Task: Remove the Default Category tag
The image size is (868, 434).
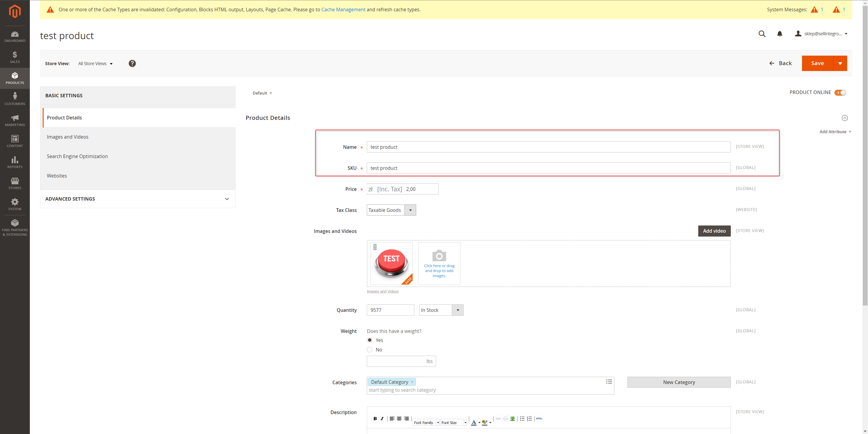Action: click(x=412, y=382)
